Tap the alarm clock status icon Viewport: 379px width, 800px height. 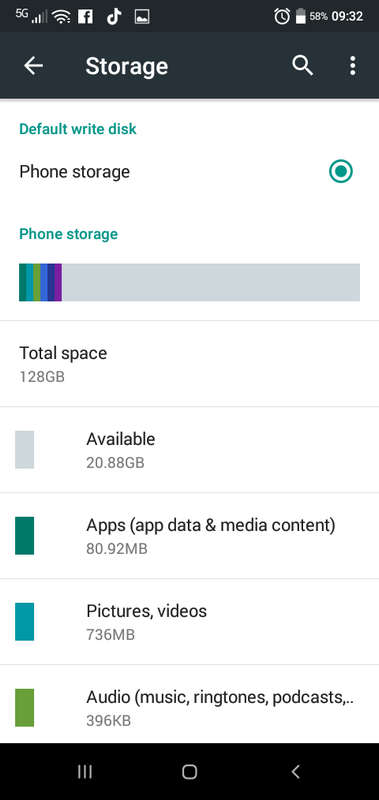(x=282, y=16)
